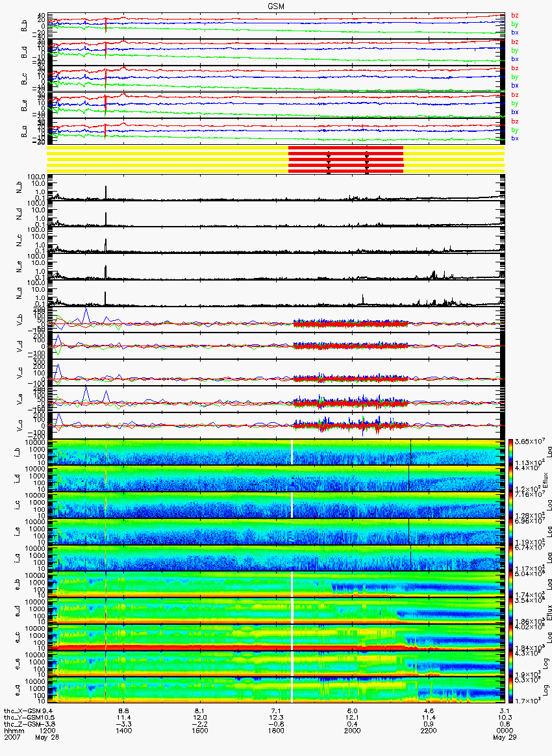Click the 8.8 X-GSM position value
Image resolution: width=552 pixels, height=756 pixels.
pos(123,711)
